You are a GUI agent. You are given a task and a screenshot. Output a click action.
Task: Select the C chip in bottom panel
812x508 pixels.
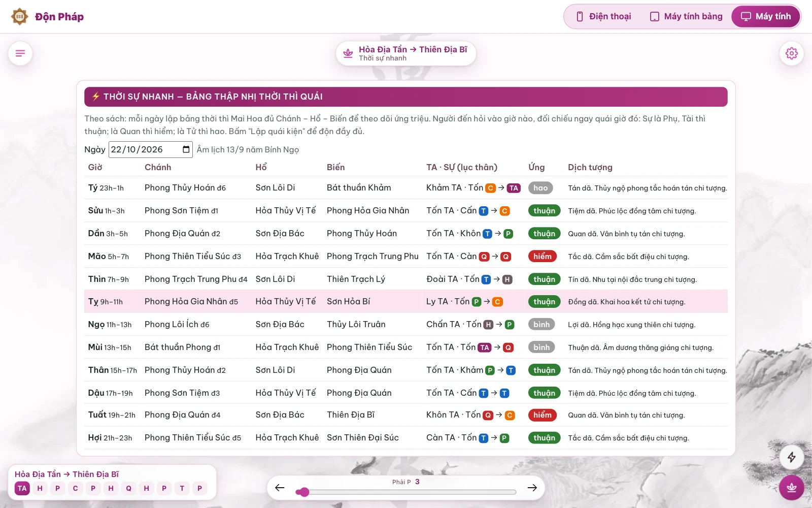click(76, 488)
